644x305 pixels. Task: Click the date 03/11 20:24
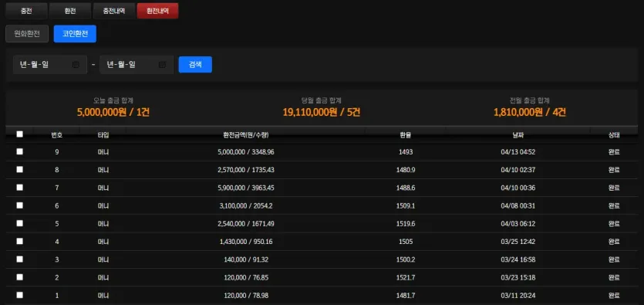click(518, 296)
